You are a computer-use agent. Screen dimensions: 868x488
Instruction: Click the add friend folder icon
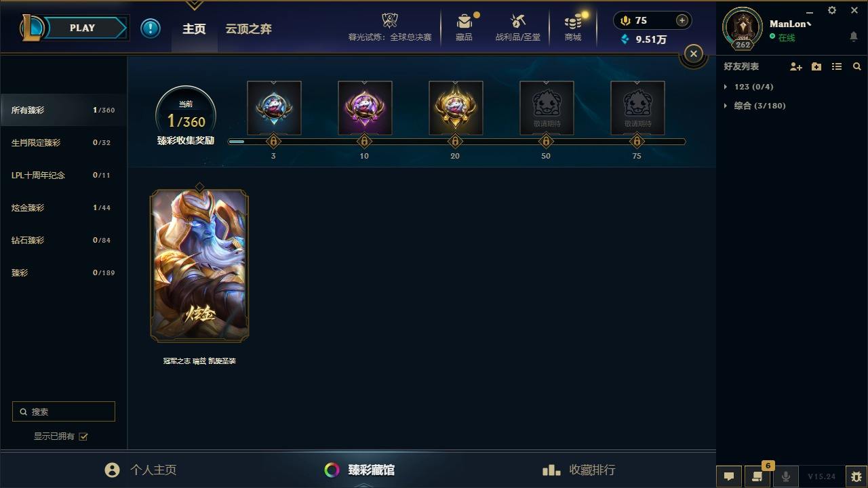point(816,66)
